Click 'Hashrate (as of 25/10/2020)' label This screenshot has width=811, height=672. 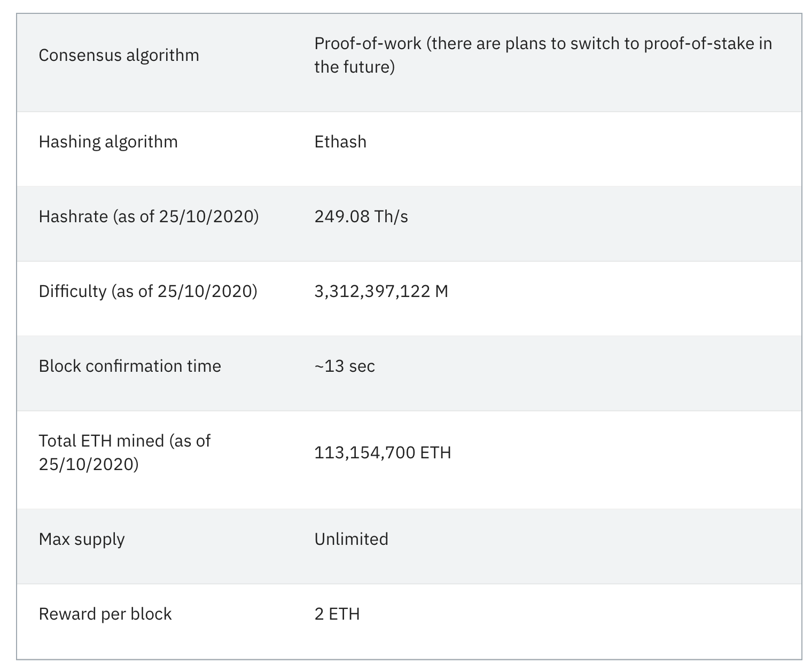tap(149, 216)
